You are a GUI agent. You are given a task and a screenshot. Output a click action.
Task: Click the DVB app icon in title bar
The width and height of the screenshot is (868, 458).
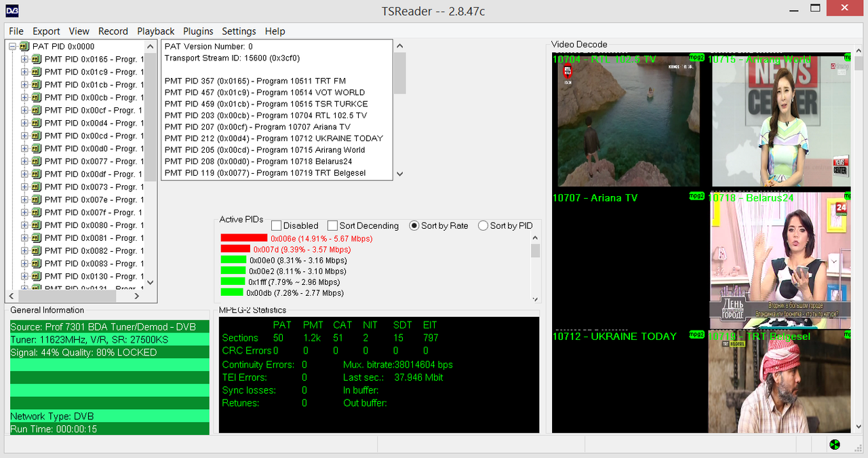point(12,9)
